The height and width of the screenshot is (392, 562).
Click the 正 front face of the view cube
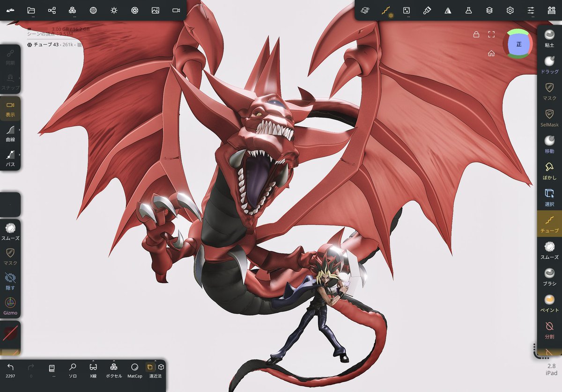pyautogui.click(x=518, y=44)
